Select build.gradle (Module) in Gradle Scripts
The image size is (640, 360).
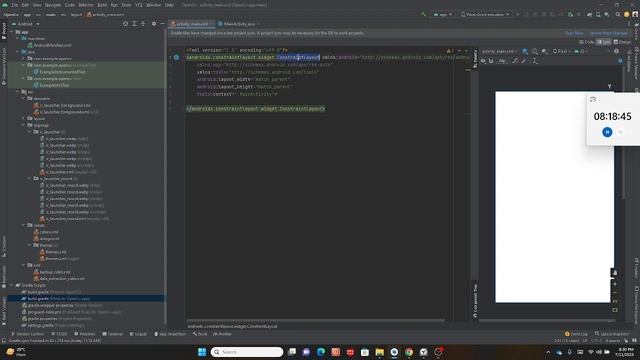click(56, 298)
